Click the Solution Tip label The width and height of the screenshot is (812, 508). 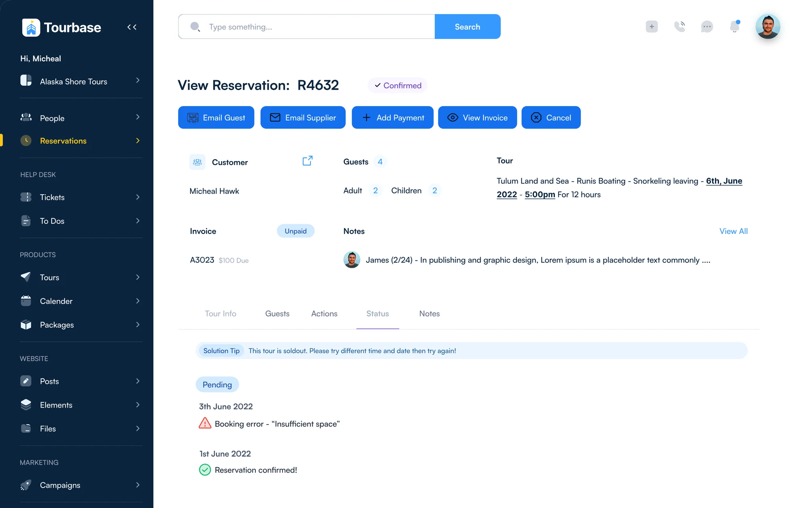click(x=221, y=351)
